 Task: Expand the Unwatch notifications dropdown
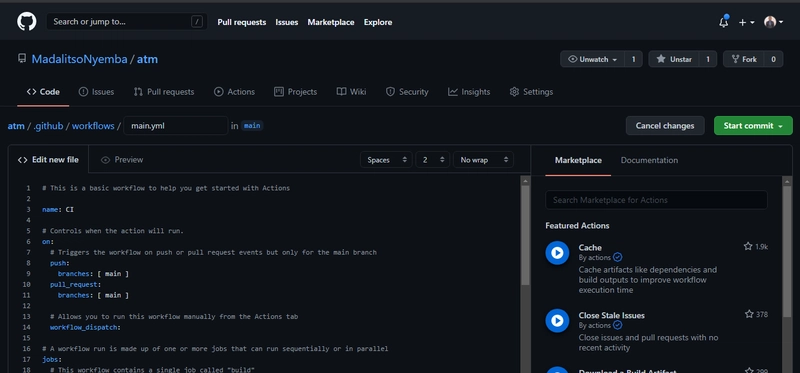[x=593, y=59]
